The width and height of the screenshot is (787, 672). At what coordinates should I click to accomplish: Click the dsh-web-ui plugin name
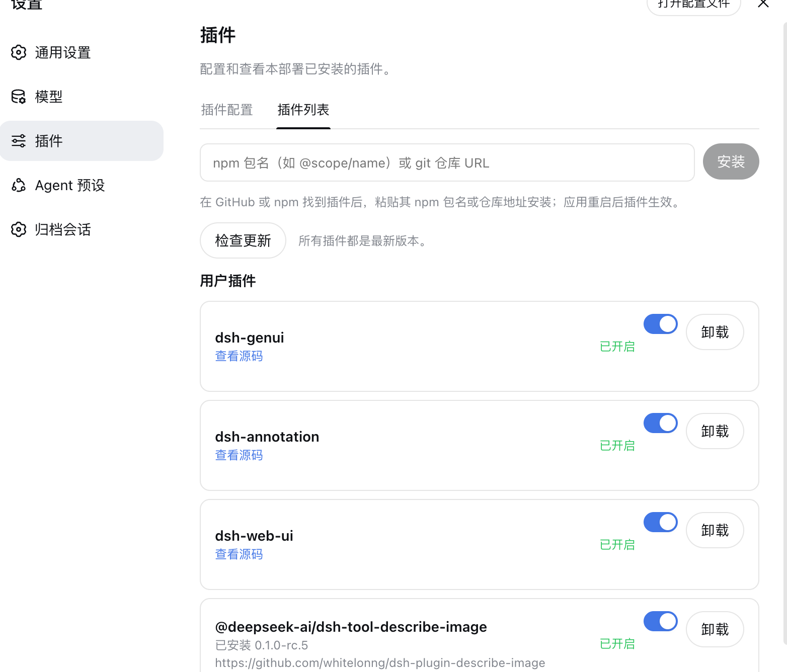pos(254,536)
